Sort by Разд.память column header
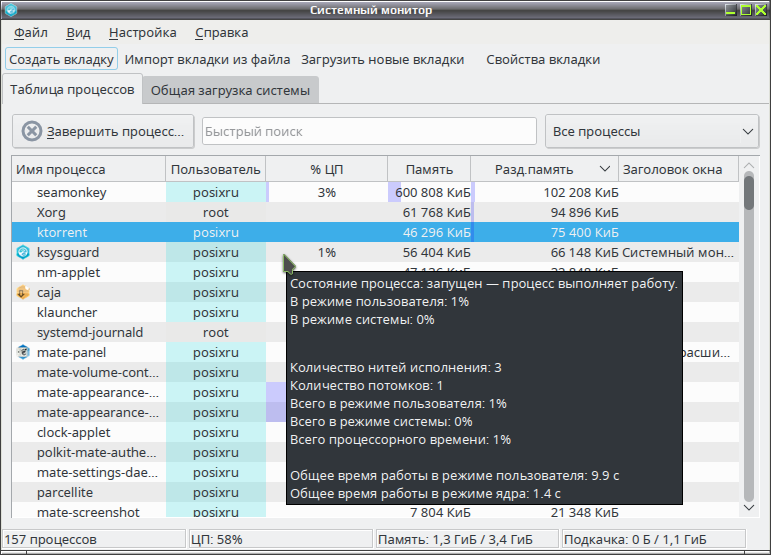The width and height of the screenshot is (771, 555). (x=544, y=170)
